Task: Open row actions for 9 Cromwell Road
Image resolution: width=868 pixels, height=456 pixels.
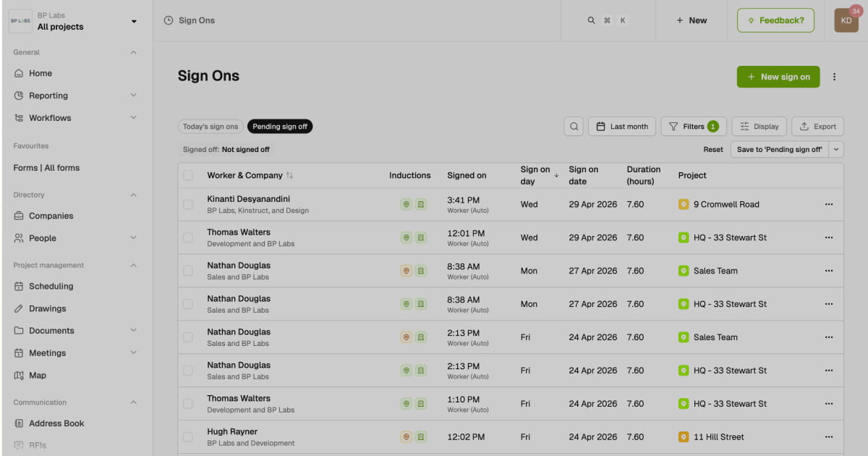Action: pyautogui.click(x=829, y=205)
